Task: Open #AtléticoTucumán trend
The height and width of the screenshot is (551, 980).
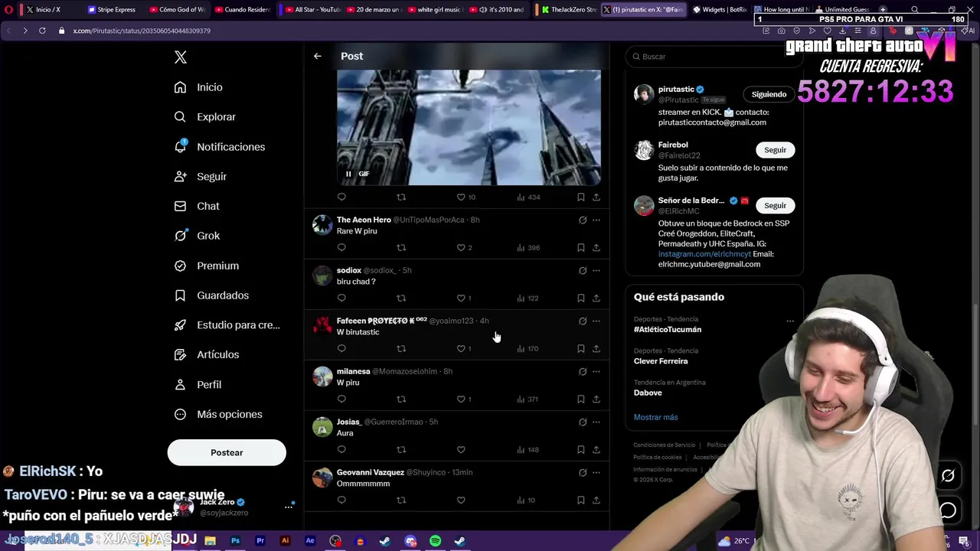Action: click(x=668, y=329)
